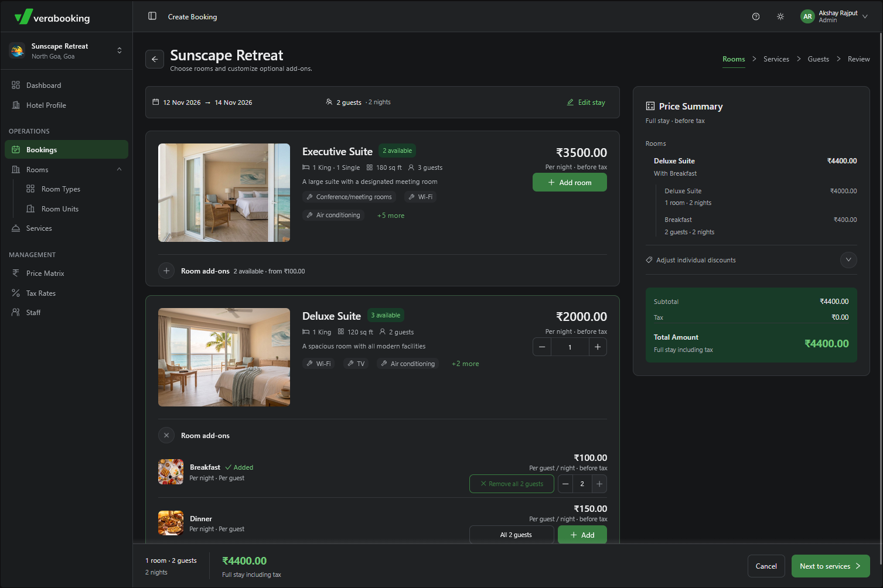Remove Breakfast for all 2 guests

pos(512,484)
